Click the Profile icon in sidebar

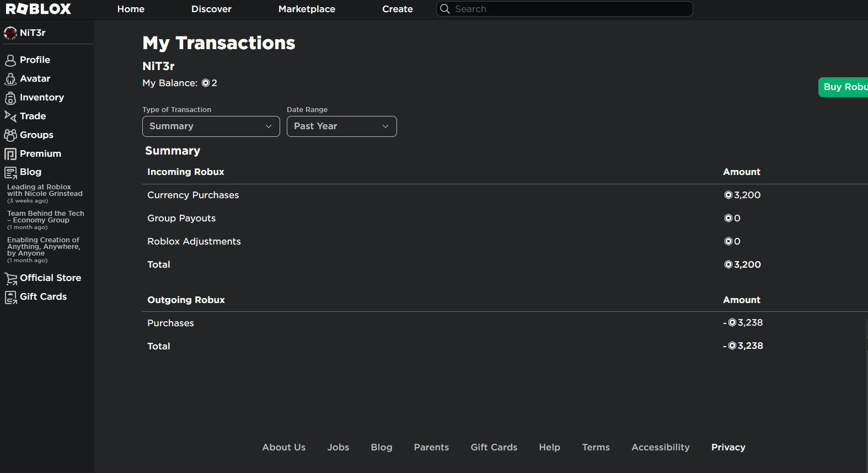[10, 60]
